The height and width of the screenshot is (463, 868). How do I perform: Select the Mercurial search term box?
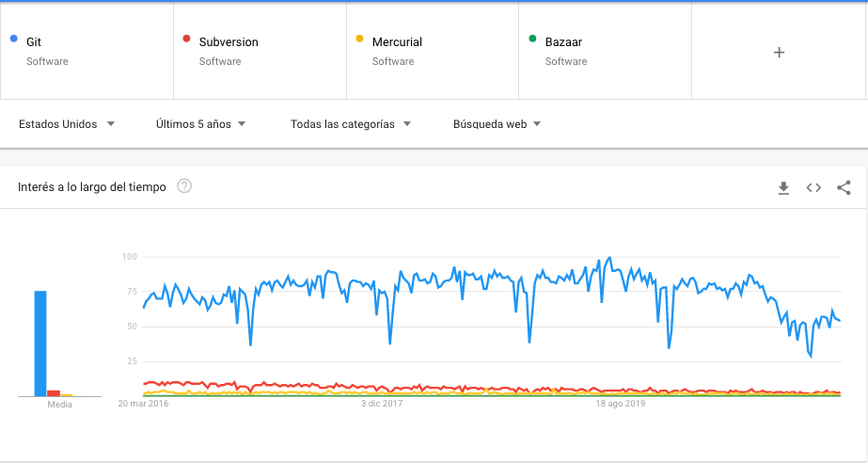(433, 51)
